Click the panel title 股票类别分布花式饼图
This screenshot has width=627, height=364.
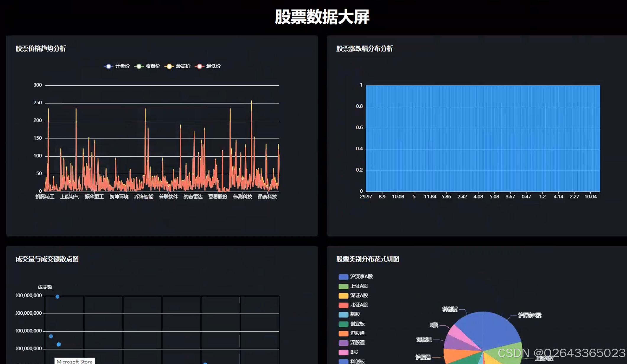click(368, 259)
